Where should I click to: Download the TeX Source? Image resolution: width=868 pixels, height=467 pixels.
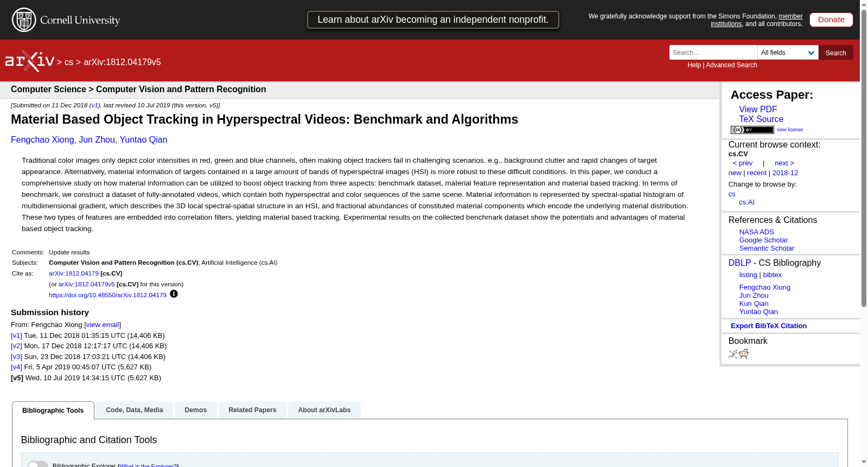pyautogui.click(x=761, y=119)
